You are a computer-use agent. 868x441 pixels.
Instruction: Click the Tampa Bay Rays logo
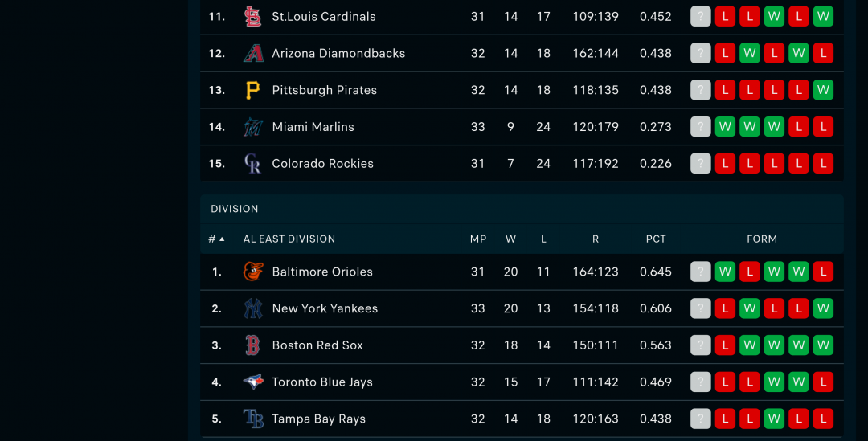pyautogui.click(x=253, y=419)
